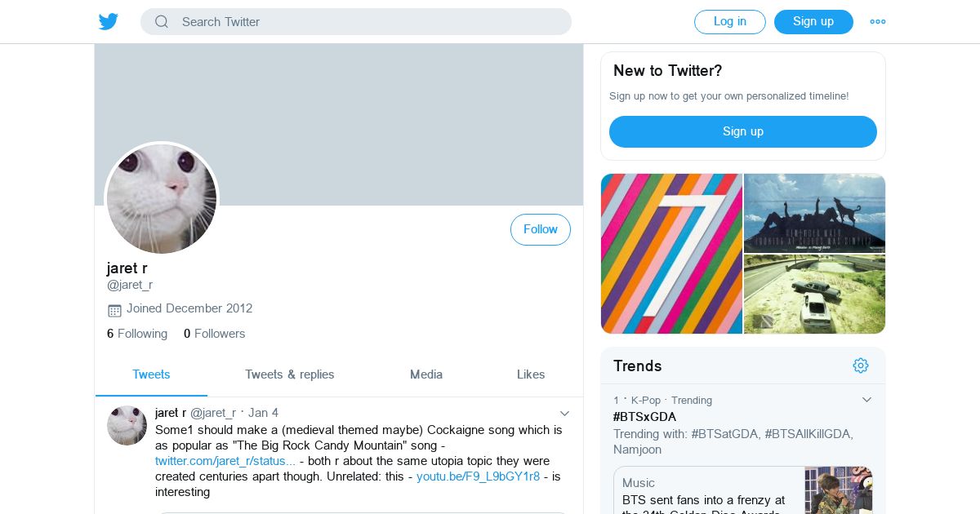Open the Media tab
This screenshot has height=514, width=980.
click(x=426, y=374)
